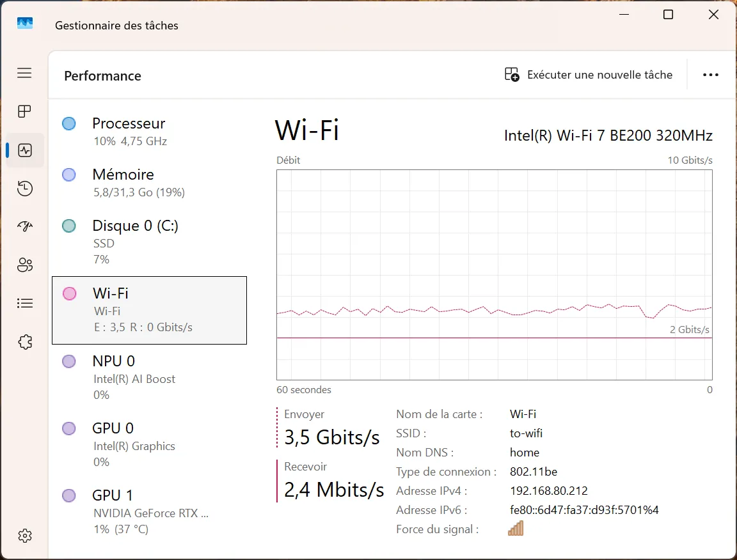The image size is (737, 560).
Task: Select the Mémoire performance entry
Action: tap(149, 183)
